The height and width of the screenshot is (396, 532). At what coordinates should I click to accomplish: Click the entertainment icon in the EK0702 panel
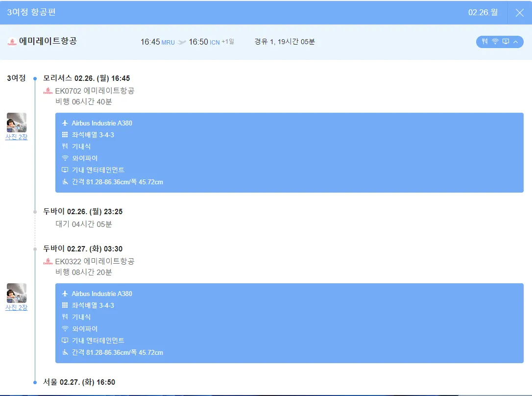click(65, 170)
